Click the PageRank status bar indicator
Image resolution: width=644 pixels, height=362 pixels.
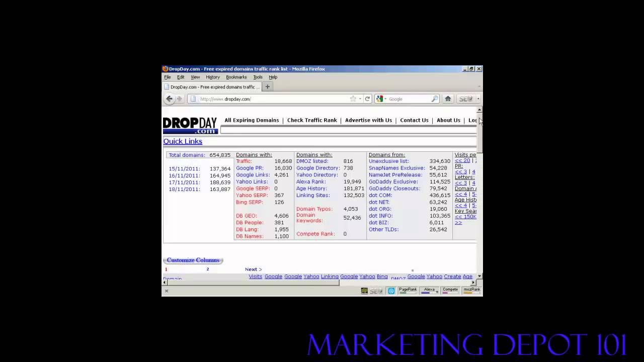pos(408,291)
